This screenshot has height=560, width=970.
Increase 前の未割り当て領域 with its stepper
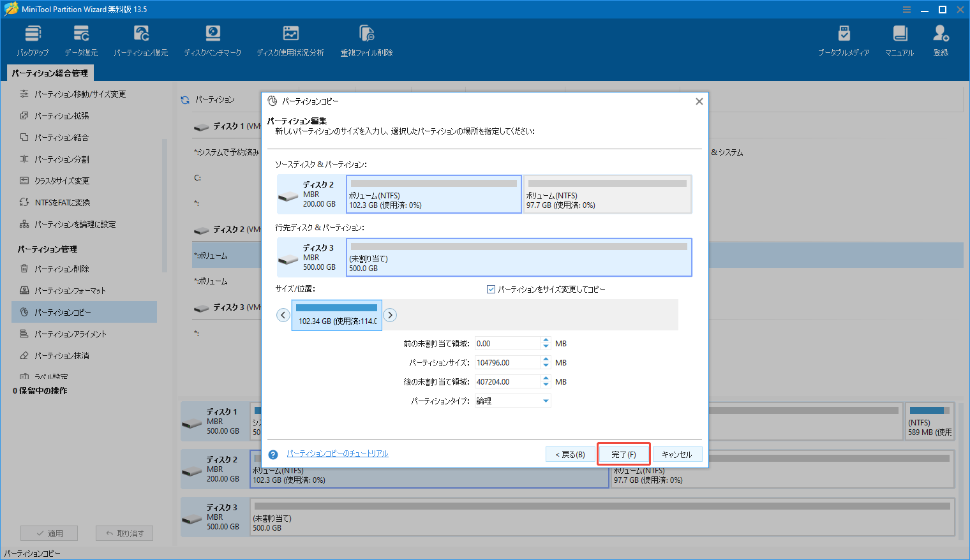[546, 340]
